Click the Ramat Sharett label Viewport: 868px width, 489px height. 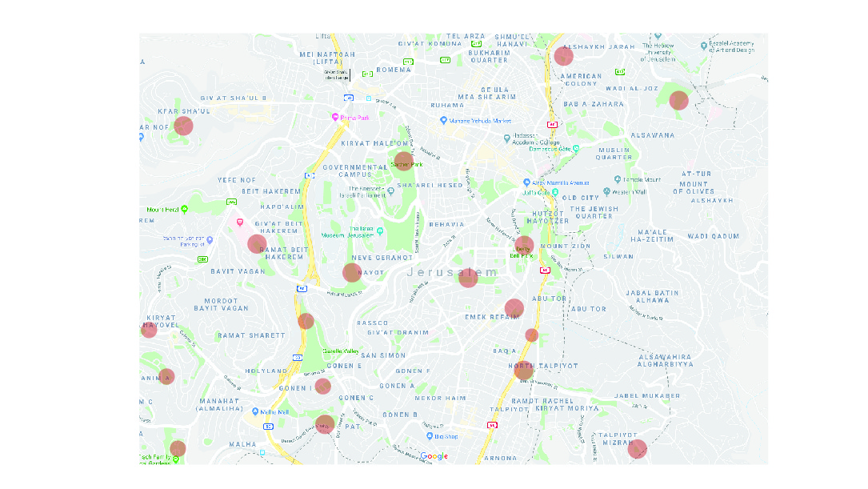pos(251,335)
